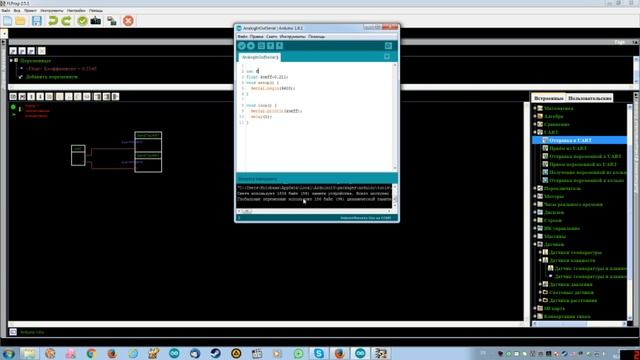The height and width of the screenshot is (360, 640).
Task: Switch to Пользовательские library tab
Action: (x=590, y=98)
